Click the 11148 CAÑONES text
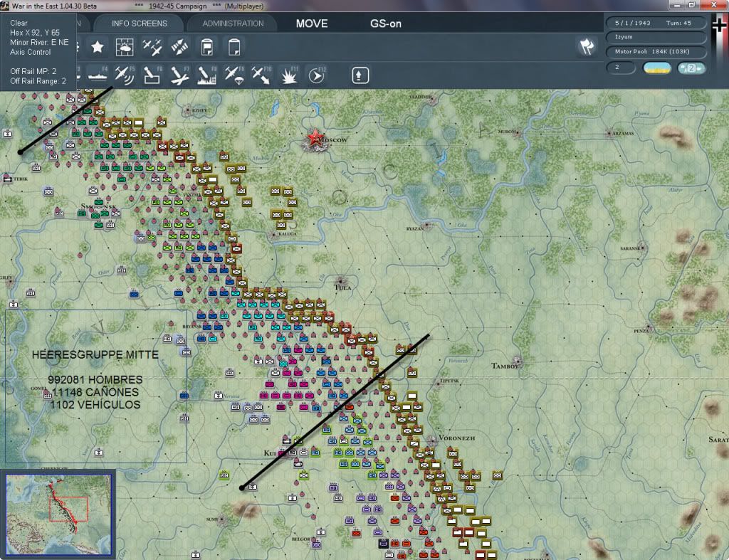 coord(95,392)
